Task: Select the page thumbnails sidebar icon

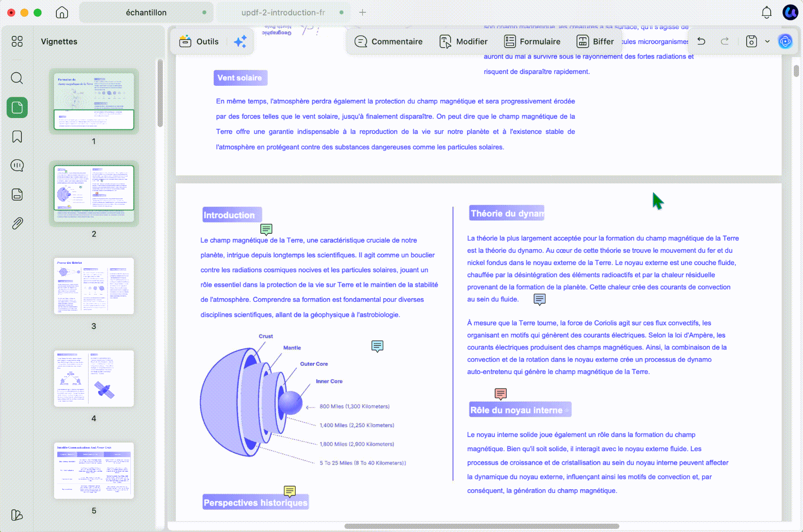Action: pyautogui.click(x=17, y=108)
